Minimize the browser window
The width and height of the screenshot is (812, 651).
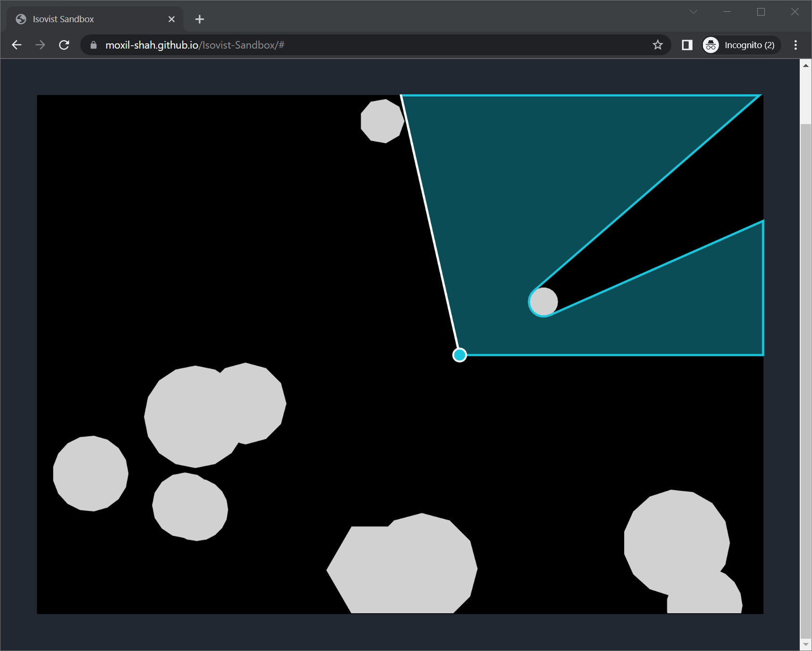(x=727, y=12)
